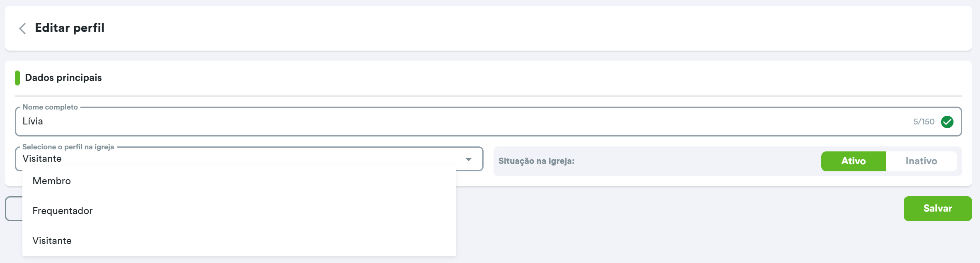Screen dimensions: 980x263
Task: Click the 5/150 character counter
Action: [924, 122]
